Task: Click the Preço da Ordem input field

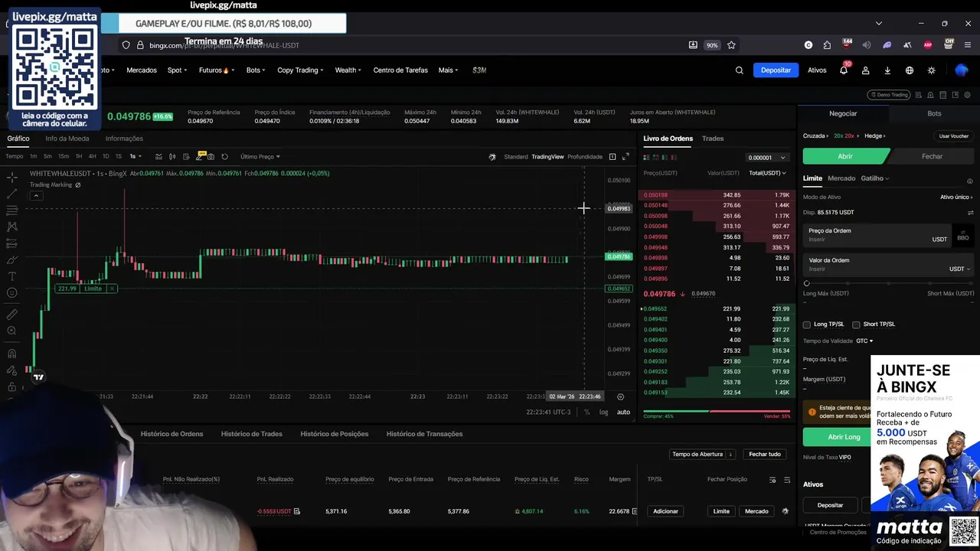Action: click(876, 235)
